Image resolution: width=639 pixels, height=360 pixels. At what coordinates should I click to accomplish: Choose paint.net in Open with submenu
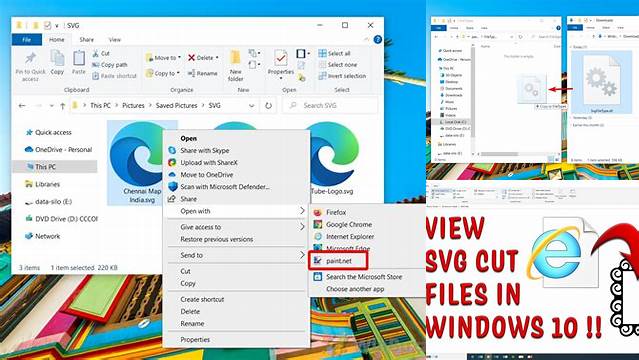339,261
